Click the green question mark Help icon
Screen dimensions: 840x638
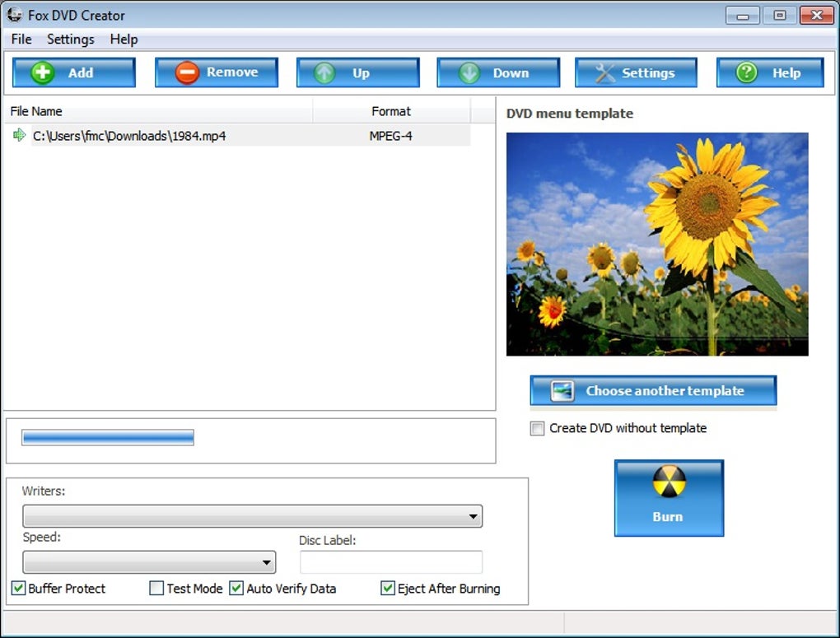(746, 72)
